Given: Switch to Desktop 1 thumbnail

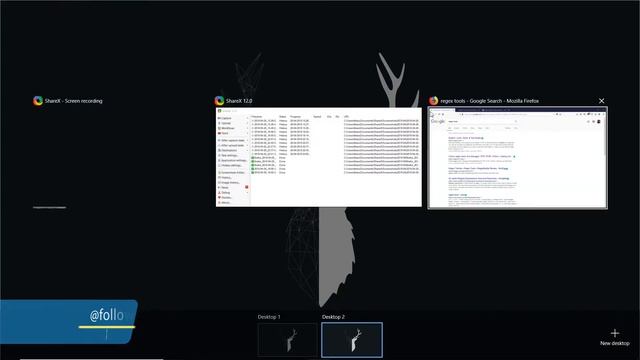Looking at the screenshot, I should click(287, 340).
